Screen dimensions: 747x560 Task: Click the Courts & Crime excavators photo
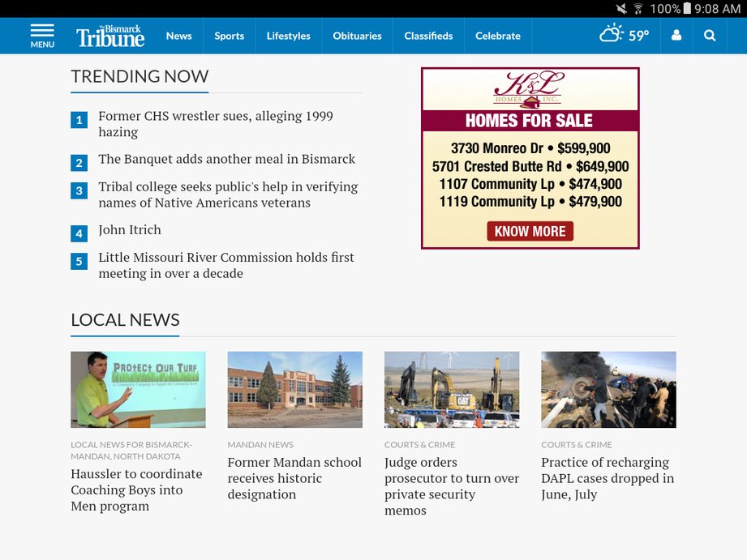(x=451, y=389)
